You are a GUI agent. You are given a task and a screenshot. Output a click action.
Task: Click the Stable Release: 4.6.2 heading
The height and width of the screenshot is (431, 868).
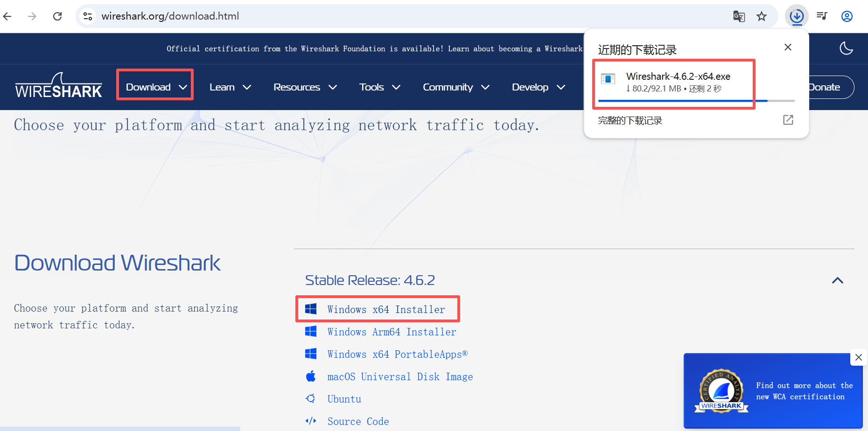pos(370,280)
